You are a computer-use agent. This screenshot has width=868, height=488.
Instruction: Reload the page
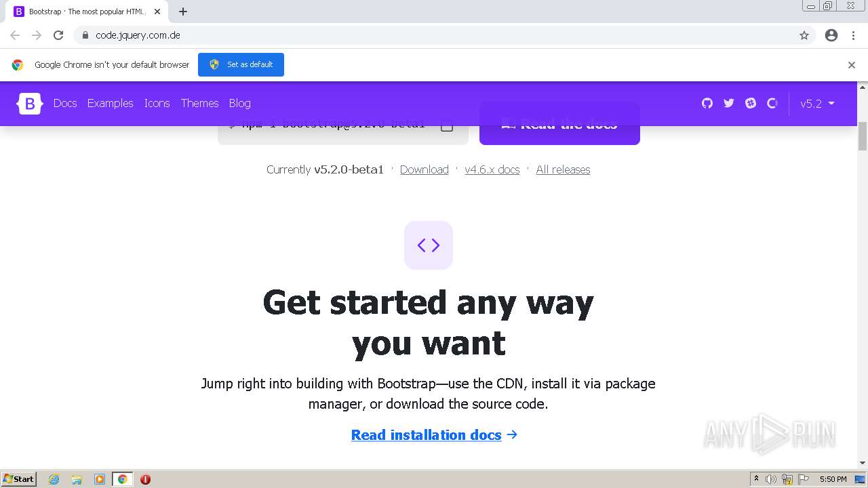58,35
